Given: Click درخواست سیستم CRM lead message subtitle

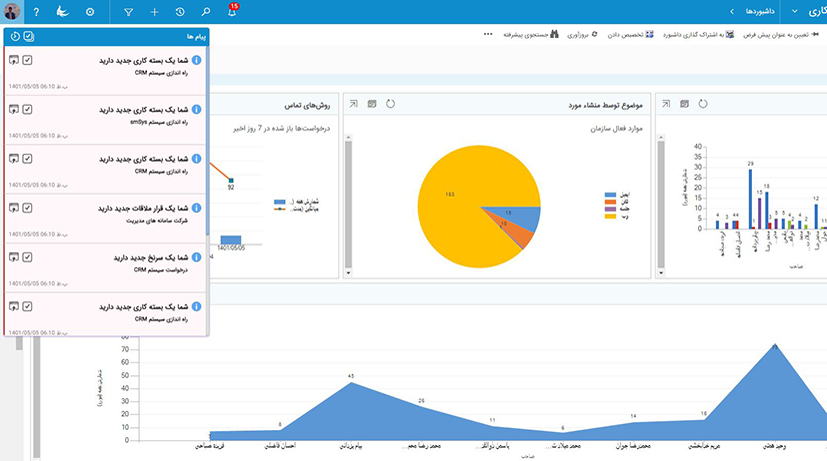Looking at the screenshot, I should 161,270.
